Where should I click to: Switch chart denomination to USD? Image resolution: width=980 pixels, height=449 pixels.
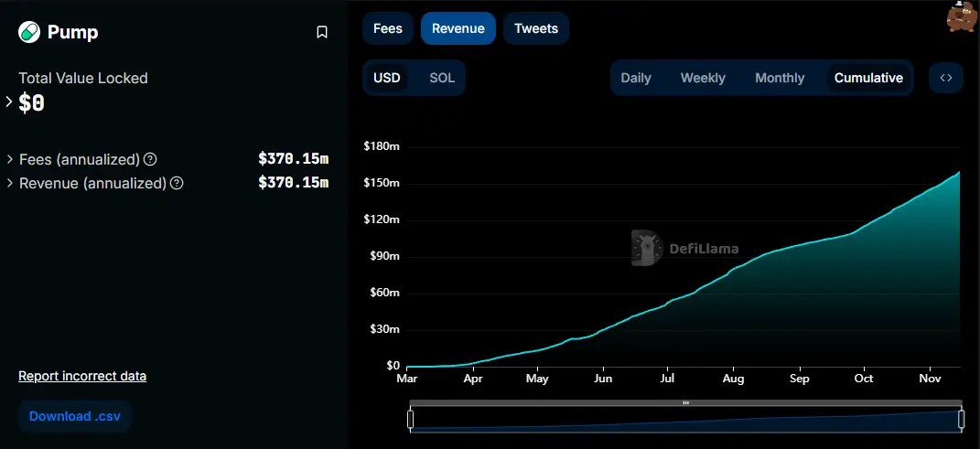(x=387, y=78)
